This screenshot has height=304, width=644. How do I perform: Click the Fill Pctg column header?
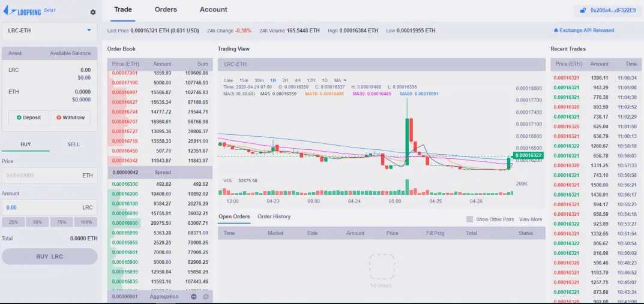[x=435, y=233]
